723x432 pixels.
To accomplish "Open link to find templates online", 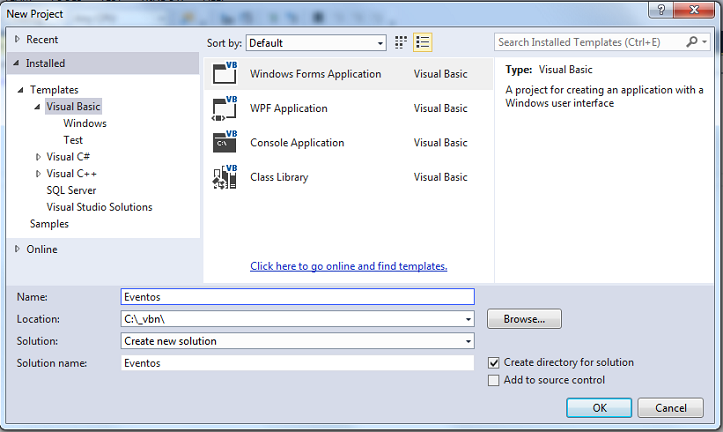I will click(349, 266).
